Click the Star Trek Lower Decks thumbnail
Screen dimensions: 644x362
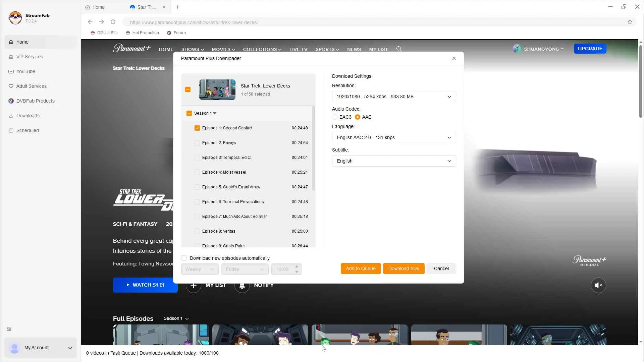[217, 89]
